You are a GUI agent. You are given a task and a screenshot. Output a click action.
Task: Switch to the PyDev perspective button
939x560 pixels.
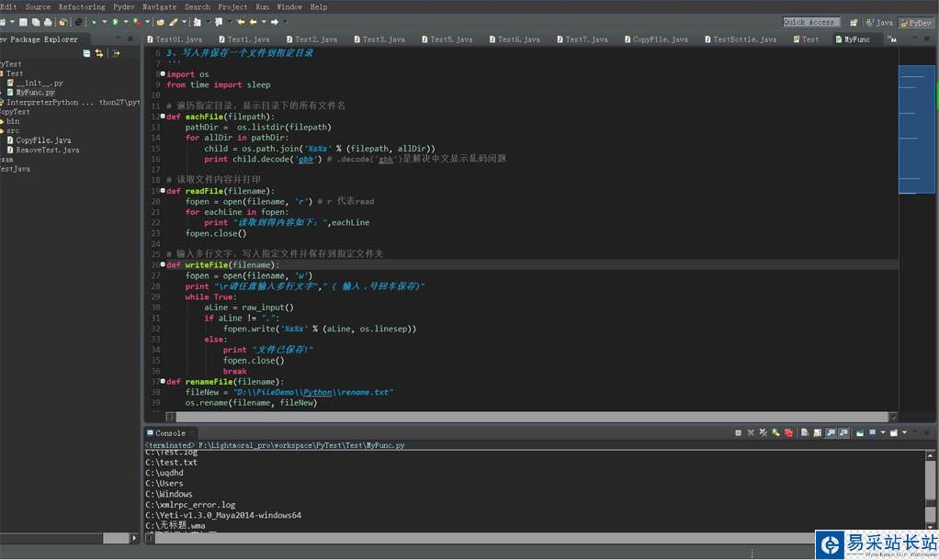[916, 23]
